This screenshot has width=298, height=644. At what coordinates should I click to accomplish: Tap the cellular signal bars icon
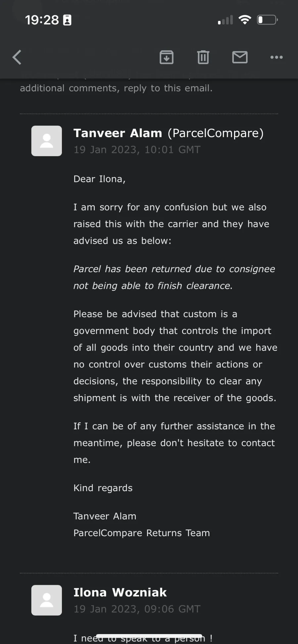pyautogui.click(x=225, y=20)
